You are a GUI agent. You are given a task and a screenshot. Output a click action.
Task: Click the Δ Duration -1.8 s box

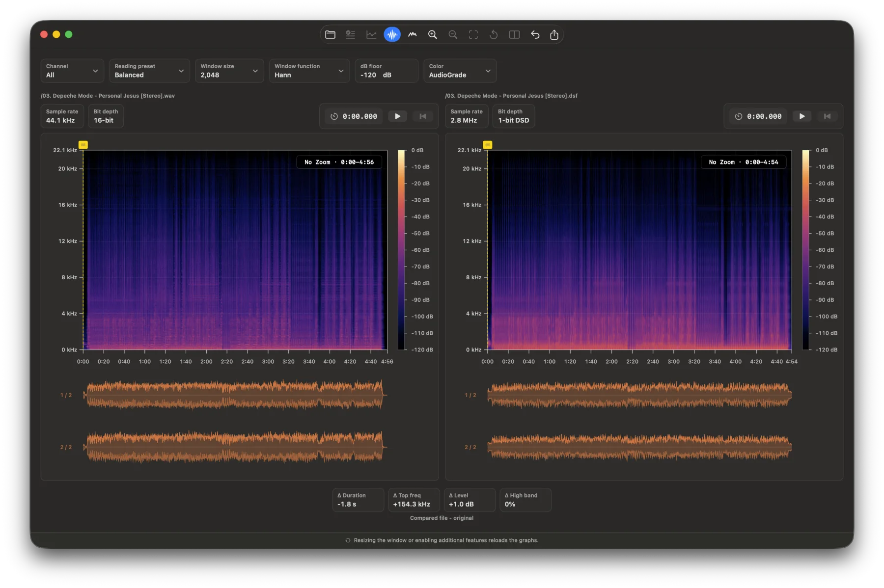(x=358, y=500)
